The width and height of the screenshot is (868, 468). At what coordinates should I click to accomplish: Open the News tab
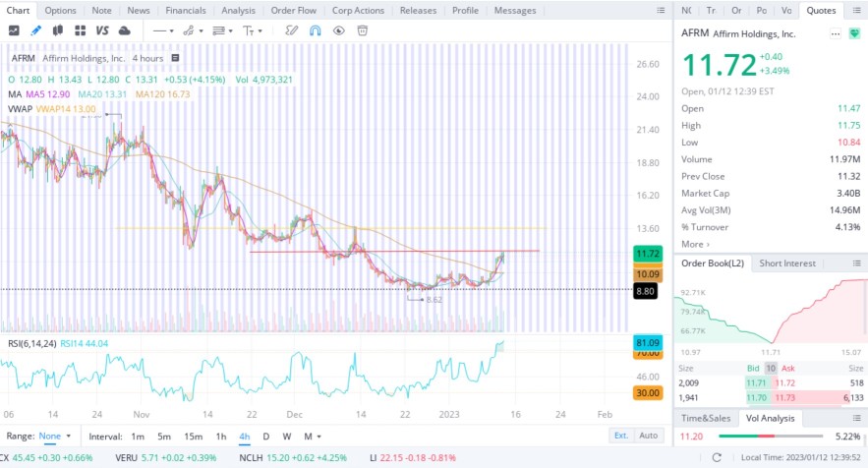[139, 11]
